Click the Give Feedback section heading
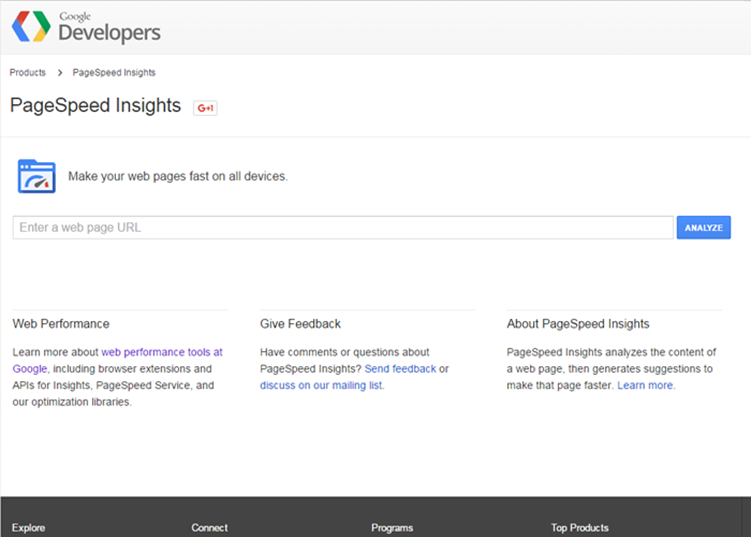 [x=300, y=324]
